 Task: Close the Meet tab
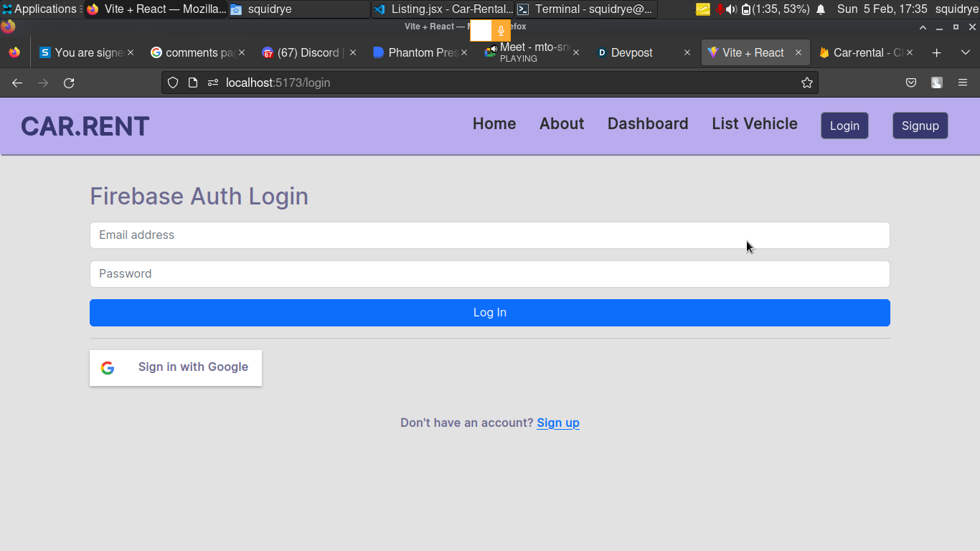tap(575, 52)
